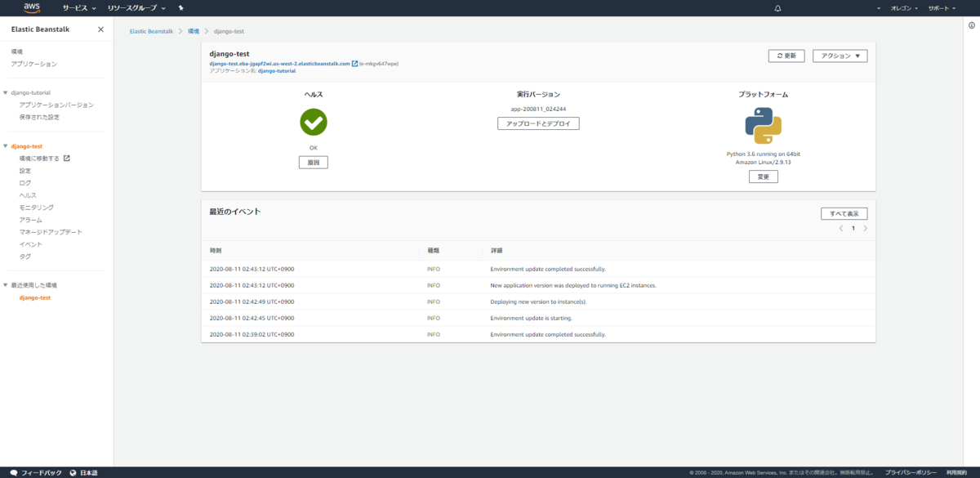Click the app-200811_024244 version label
Image resolution: width=980 pixels, height=478 pixels.
[x=538, y=109]
